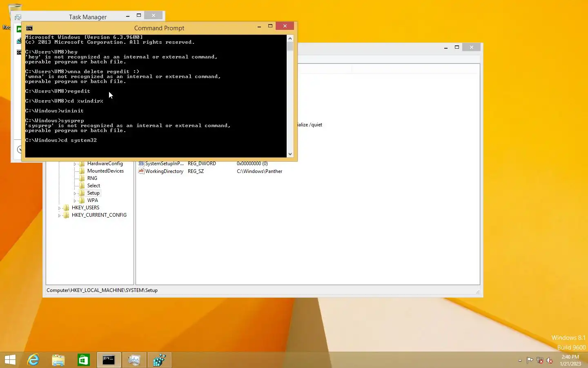Expand the HardwareConfig registry key
The width and height of the screenshot is (588, 368).
point(75,164)
